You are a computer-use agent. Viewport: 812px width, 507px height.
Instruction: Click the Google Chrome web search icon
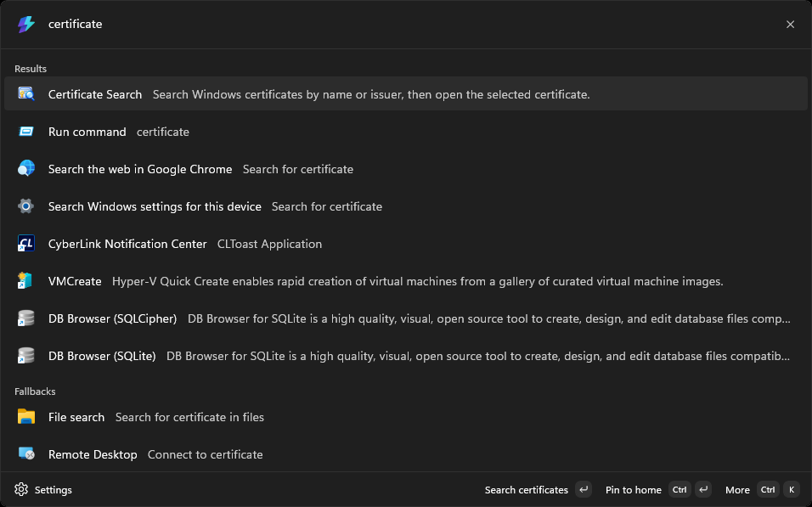coord(25,169)
